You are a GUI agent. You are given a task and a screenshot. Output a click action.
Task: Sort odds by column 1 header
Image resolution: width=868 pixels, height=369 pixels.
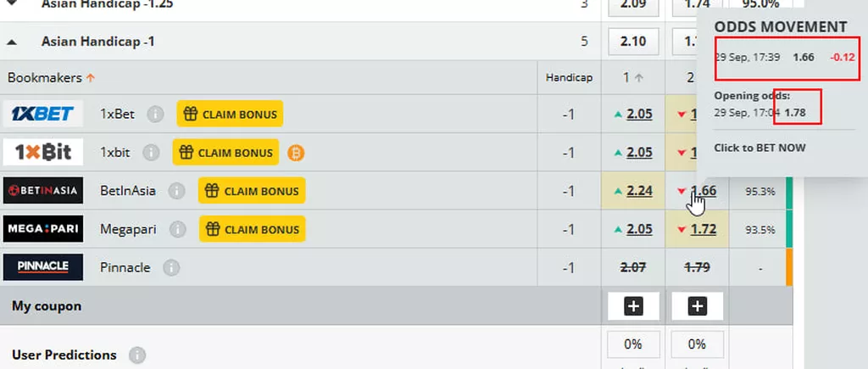point(632,77)
